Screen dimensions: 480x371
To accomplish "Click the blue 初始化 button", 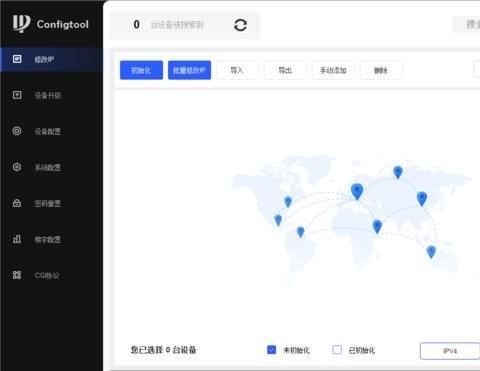I will coord(141,70).
